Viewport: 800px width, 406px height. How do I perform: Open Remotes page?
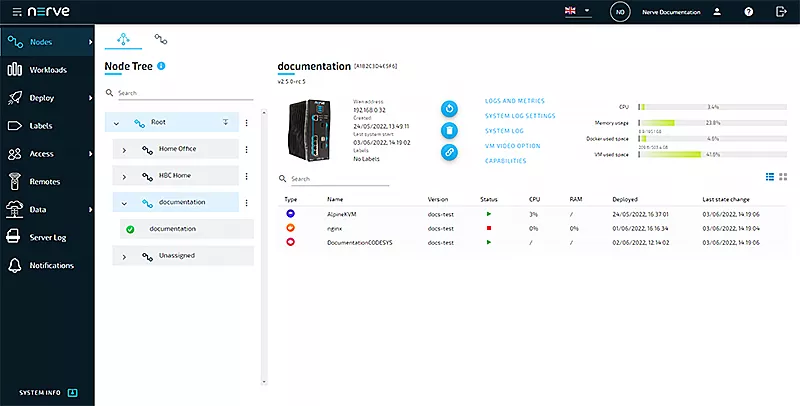pyautogui.click(x=47, y=182)
